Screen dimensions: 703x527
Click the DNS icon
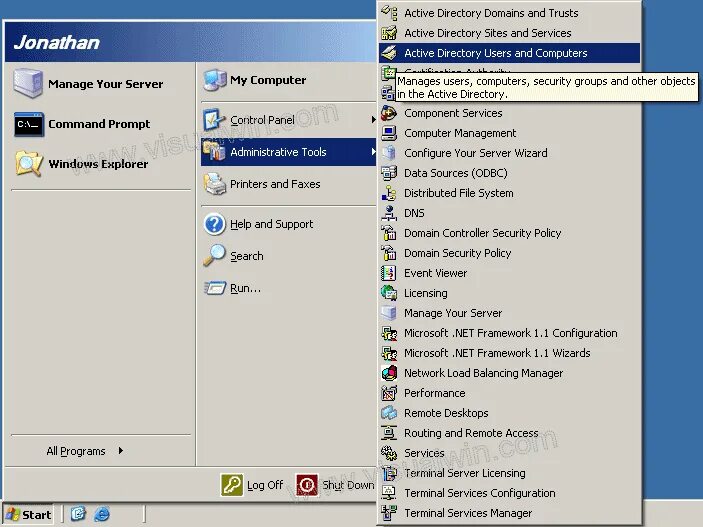389,213
